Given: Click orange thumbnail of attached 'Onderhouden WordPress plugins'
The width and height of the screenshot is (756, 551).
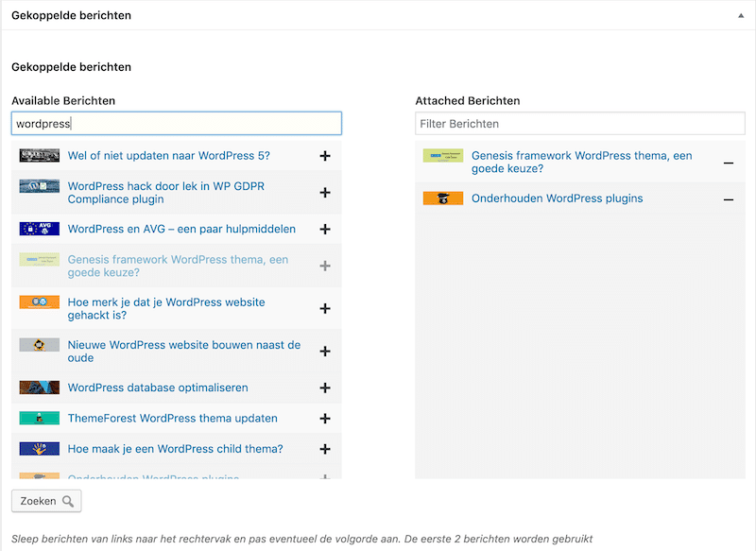Looking at the screenshot, I should pos(443,198).
